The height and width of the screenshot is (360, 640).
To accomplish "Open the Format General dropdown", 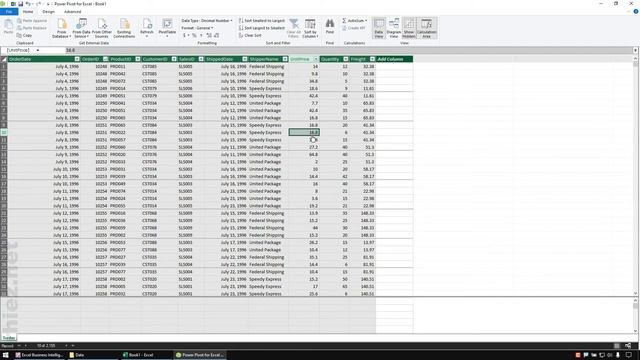I will point(198,28).
